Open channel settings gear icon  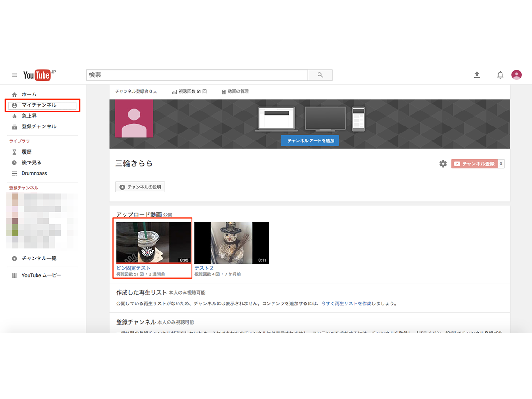443,164
